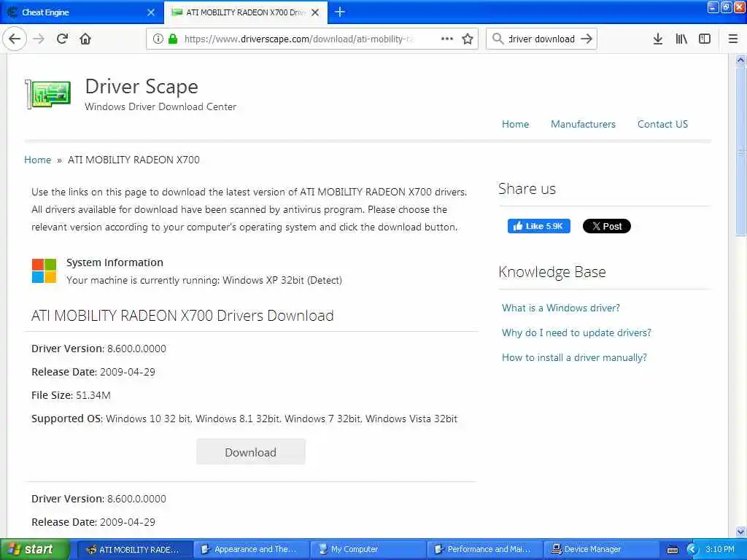This screenshot has height=560, width=747.
Task: Click the 'System Information' label
Action: point(115,262)
